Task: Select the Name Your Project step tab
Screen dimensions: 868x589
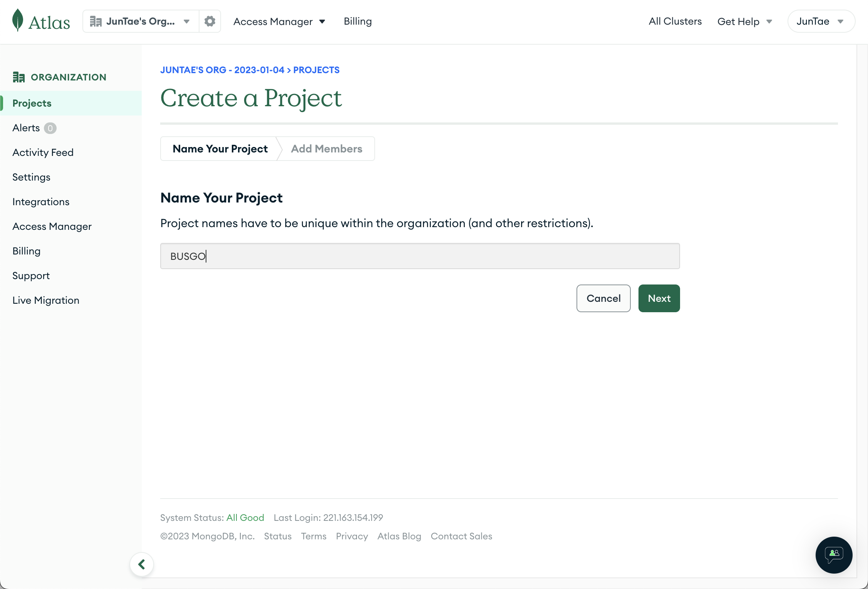Action: [x=220, y=149]
